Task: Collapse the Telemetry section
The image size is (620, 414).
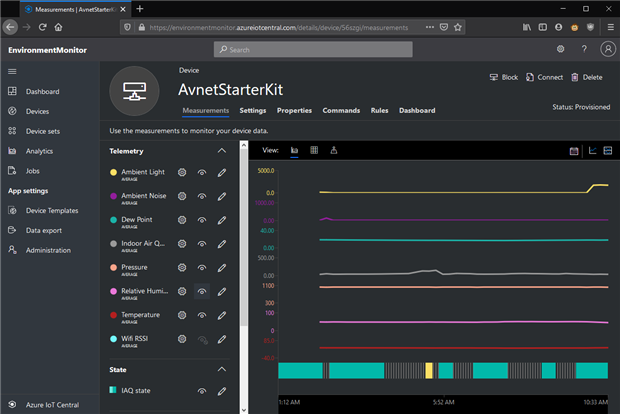Action: 222,151
